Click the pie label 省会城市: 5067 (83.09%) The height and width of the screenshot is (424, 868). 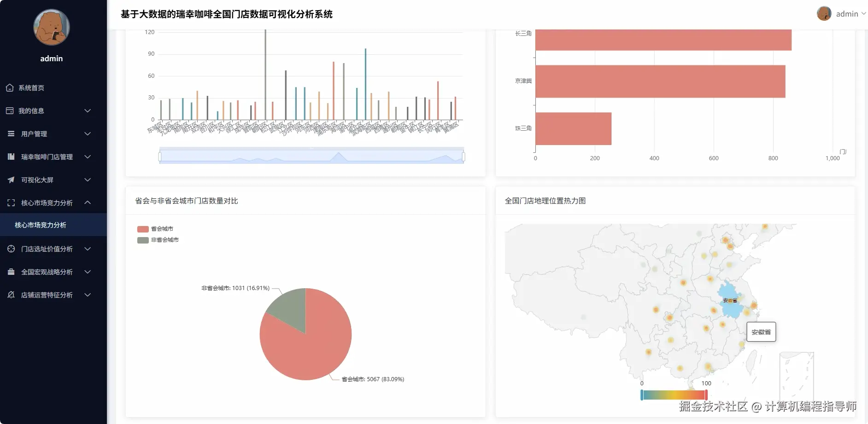pos(373,379)
